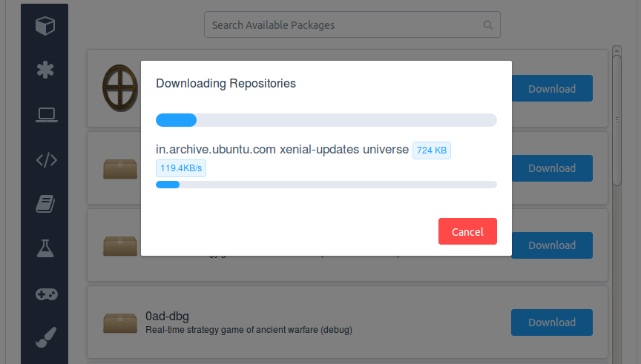
Task: Open the book documentation category icon
Action: [x=45, y=204]
